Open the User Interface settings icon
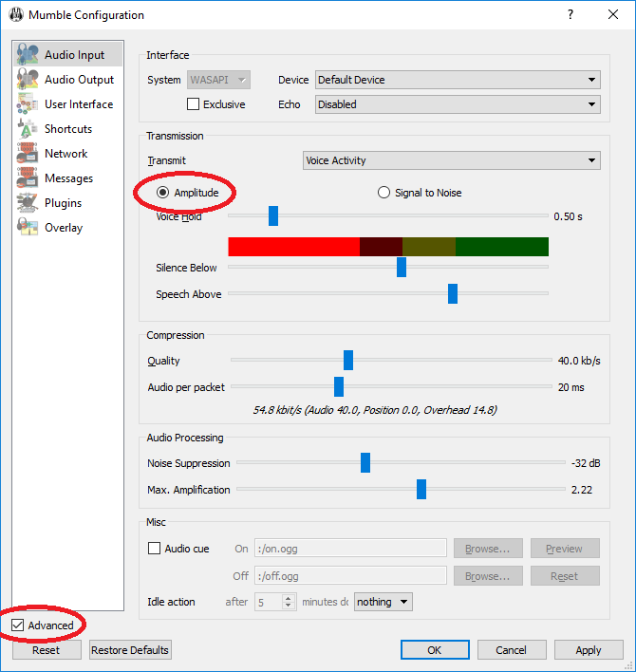Screen dimensions: 636x672 point(28,104)
